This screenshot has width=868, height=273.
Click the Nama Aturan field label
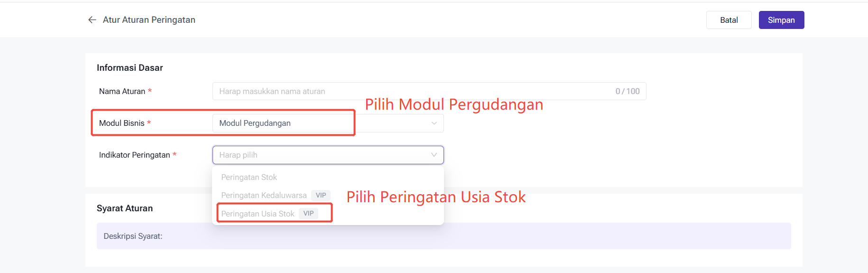pyautogui.click(x=122, y=92)
